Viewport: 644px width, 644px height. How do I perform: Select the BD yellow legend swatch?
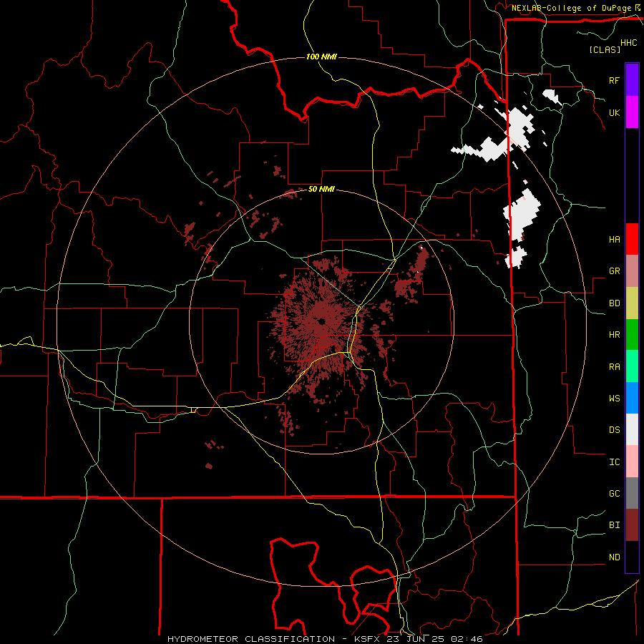click(632, 303)
